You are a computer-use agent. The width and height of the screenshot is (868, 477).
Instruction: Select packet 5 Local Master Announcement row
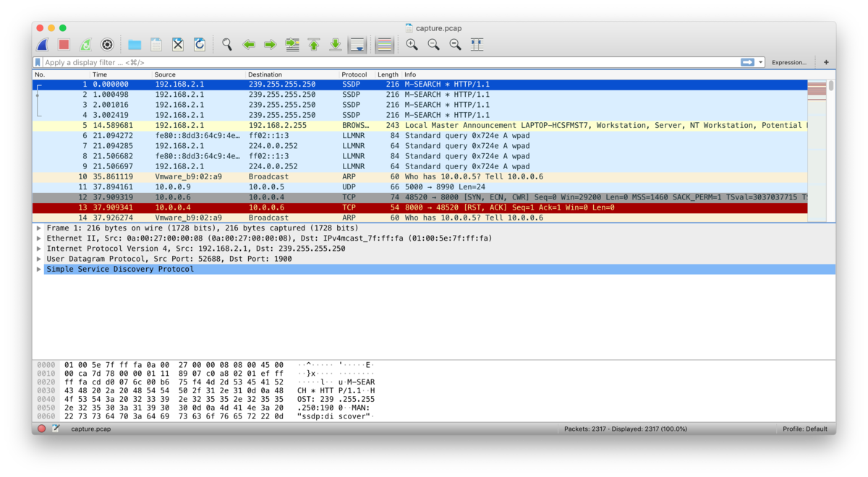click(x=420, y=125)
